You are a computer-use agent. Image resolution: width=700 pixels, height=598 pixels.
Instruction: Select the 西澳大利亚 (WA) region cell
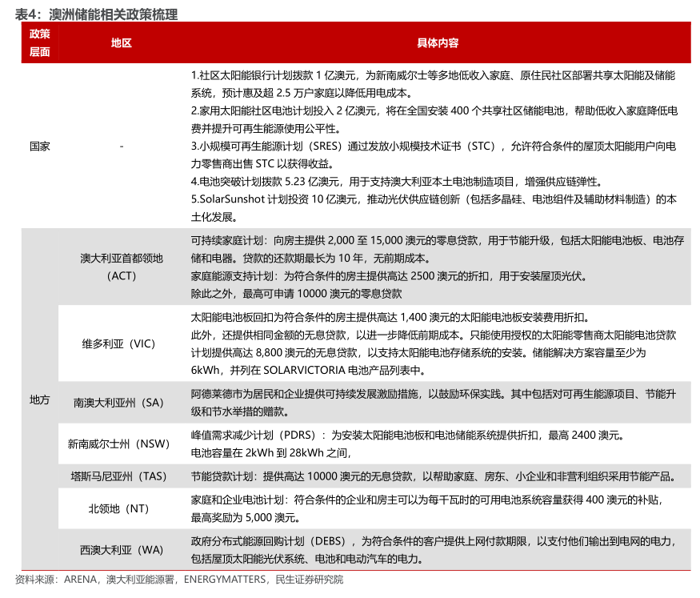[121, 550]
